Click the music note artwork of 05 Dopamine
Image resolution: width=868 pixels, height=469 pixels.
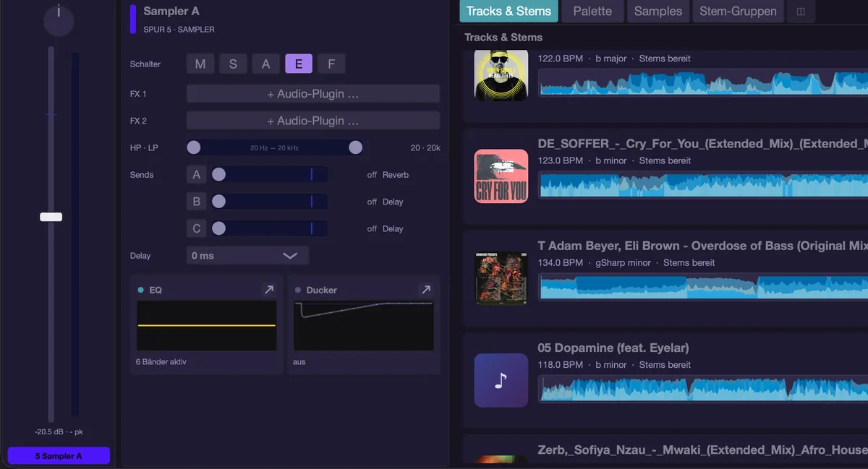[x=501, y=380]
